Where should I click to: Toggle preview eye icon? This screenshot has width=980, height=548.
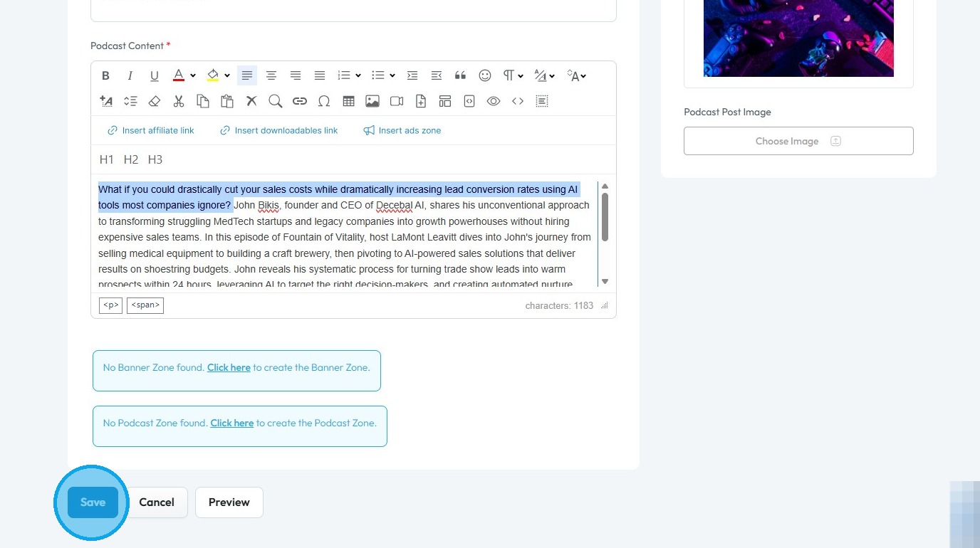pos(494,101)
